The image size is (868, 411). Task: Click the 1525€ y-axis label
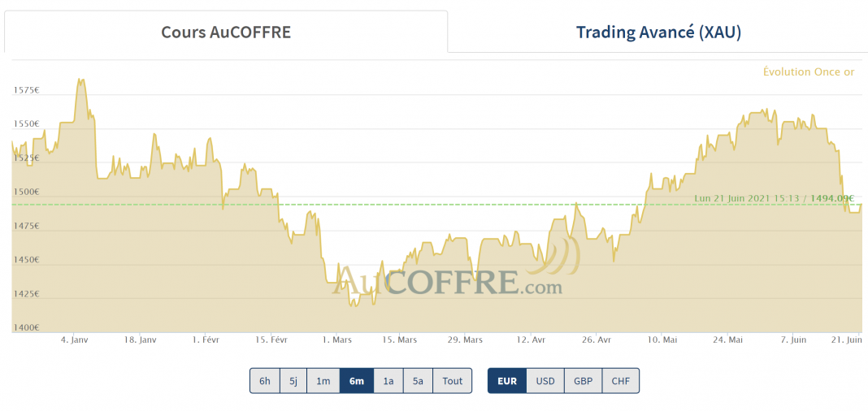(25, 158)
